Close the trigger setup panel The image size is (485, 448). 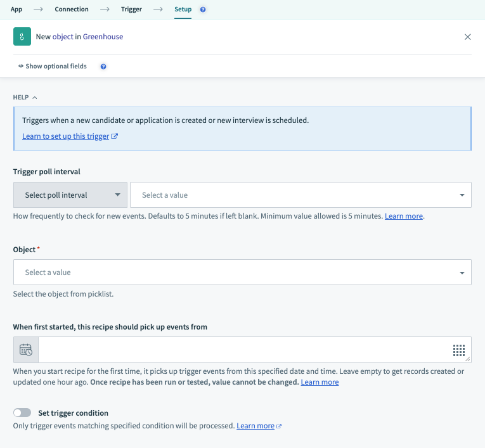468,37
